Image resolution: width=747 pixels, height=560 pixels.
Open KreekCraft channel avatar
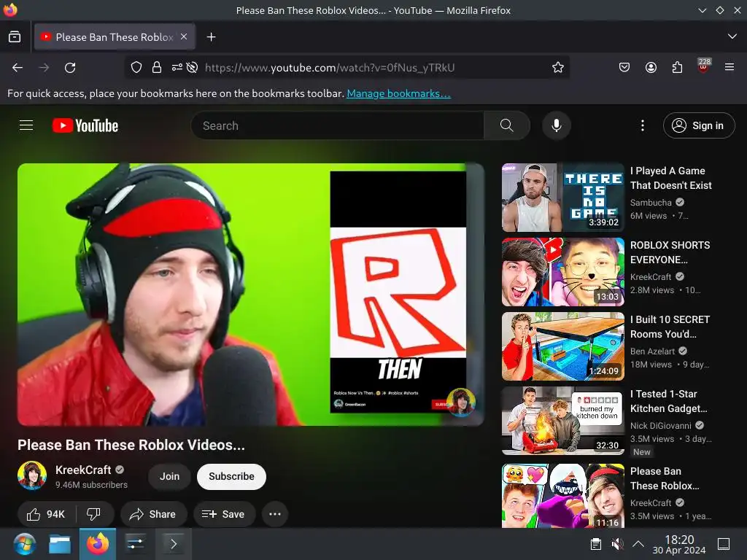[x=32, y=475]
